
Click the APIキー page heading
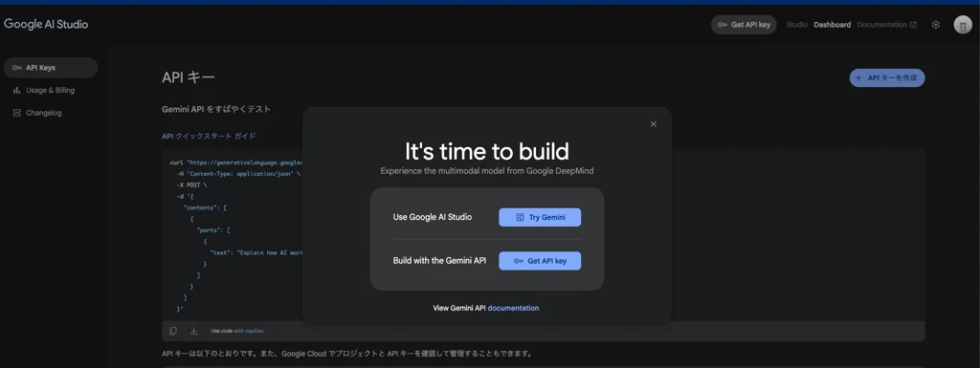point(189,77)
